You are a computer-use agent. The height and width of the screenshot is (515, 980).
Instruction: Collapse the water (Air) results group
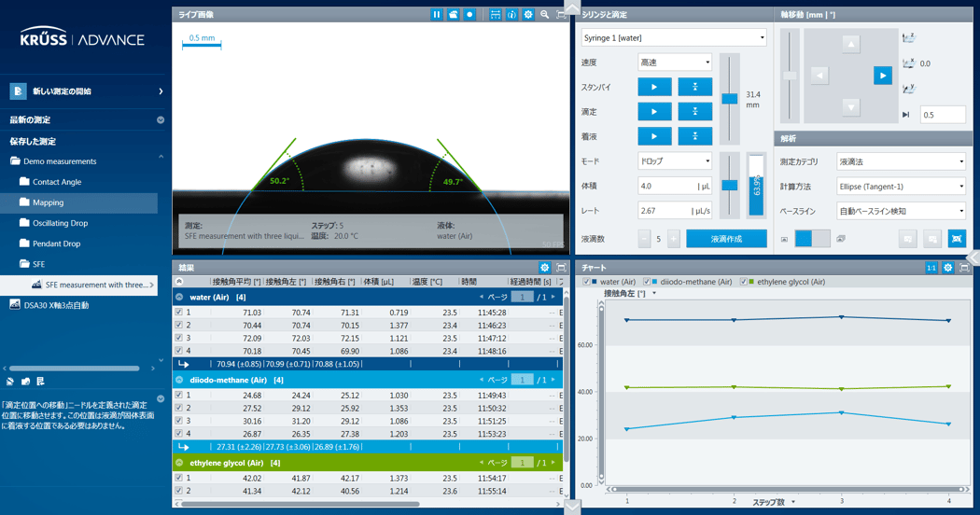tap(179, 298)
